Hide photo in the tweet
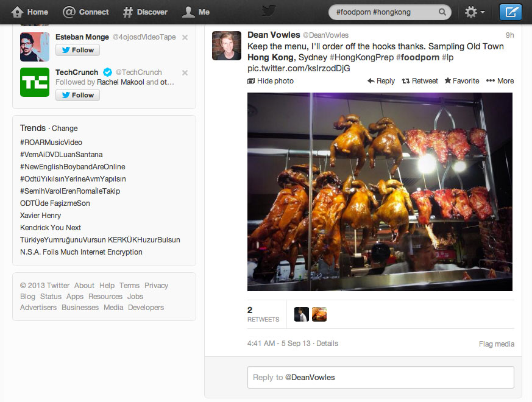The height and width of the screenshot is (402, 532). 270,81
